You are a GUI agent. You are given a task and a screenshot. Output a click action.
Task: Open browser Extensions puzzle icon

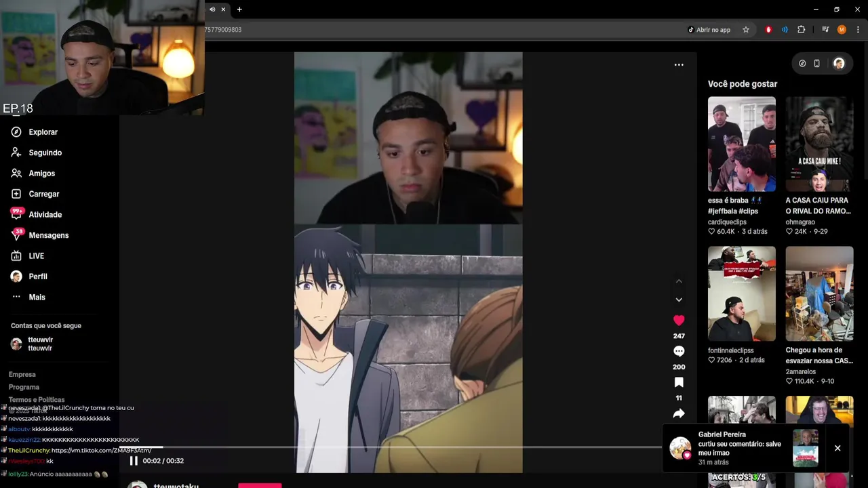(x=802, y=30)
